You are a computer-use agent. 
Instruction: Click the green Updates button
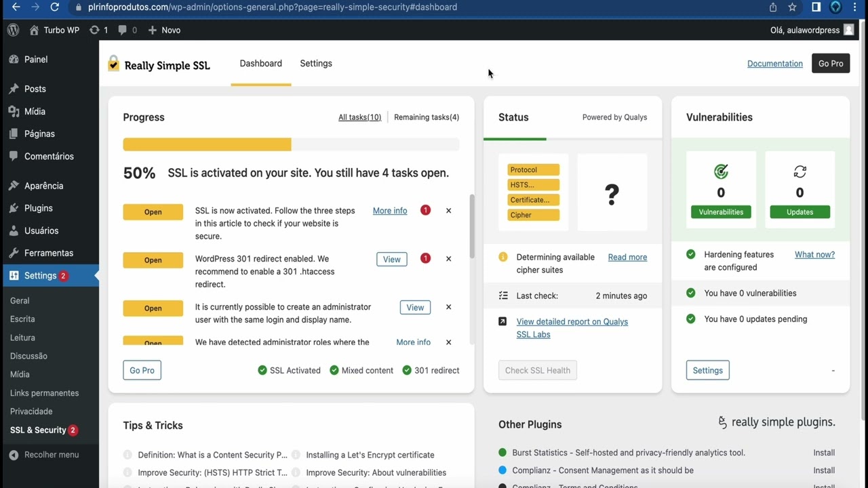tap(800, 212)
